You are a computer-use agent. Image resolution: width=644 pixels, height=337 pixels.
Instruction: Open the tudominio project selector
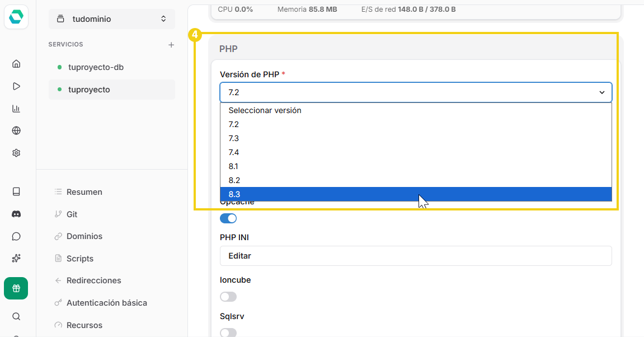[111, 18]
